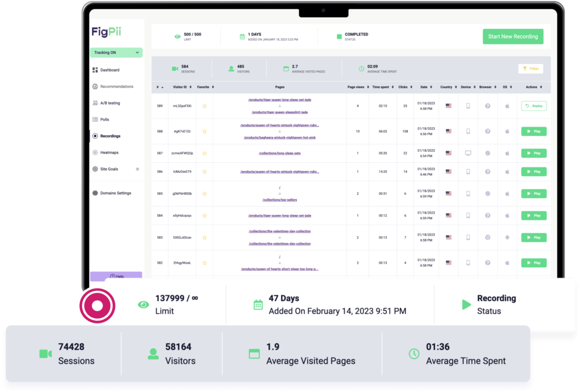
Task: Click the eye icon beside 500 / 500
Action: (177, 37)
